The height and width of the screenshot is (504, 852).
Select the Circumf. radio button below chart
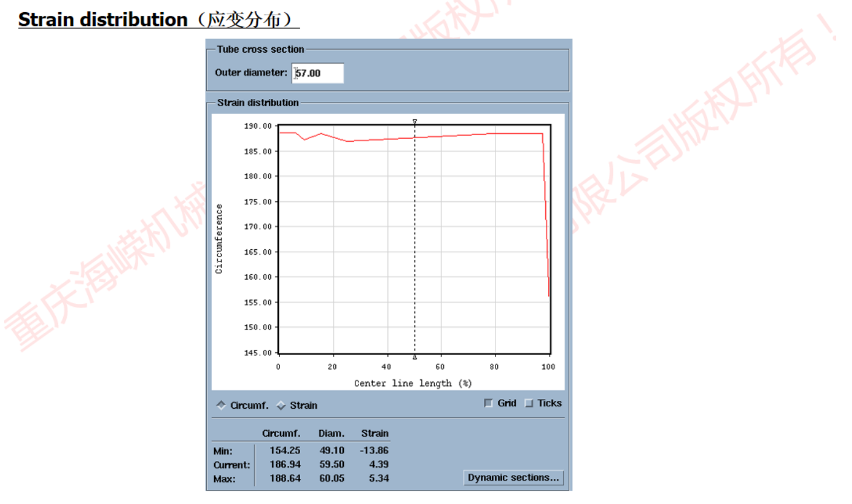221,405
